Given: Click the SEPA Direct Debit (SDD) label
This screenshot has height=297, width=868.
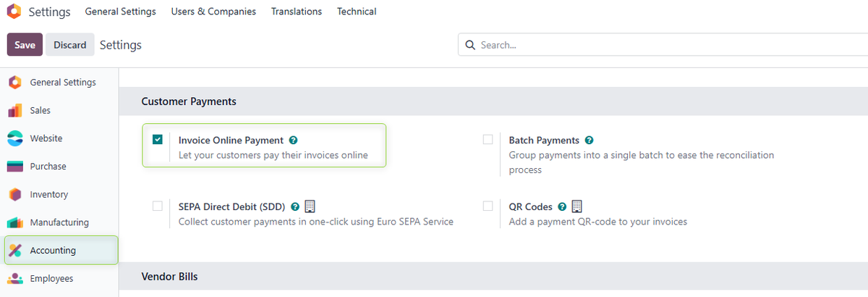Looking at the screenshot, I should 232,206.
